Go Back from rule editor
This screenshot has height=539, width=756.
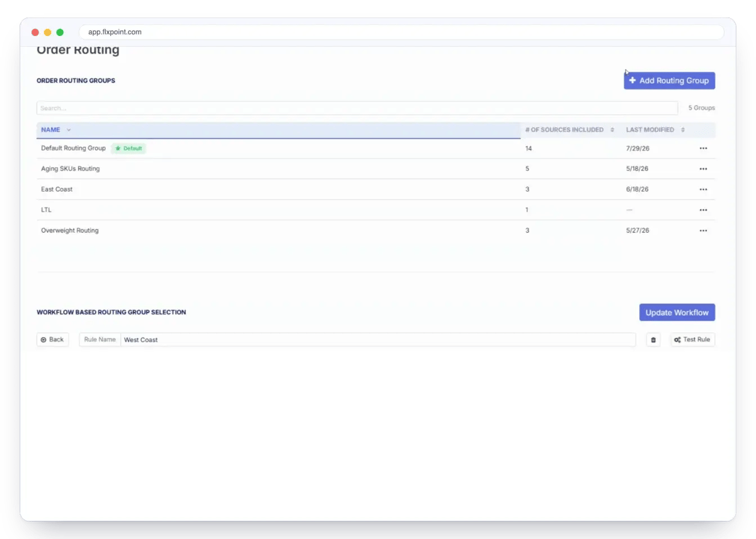52,340
